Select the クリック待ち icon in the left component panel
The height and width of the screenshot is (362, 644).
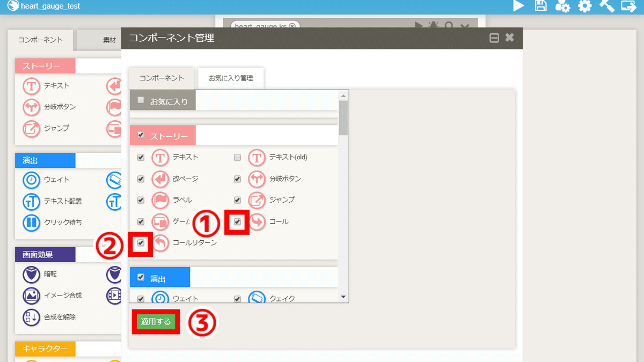tap(31, 223)
